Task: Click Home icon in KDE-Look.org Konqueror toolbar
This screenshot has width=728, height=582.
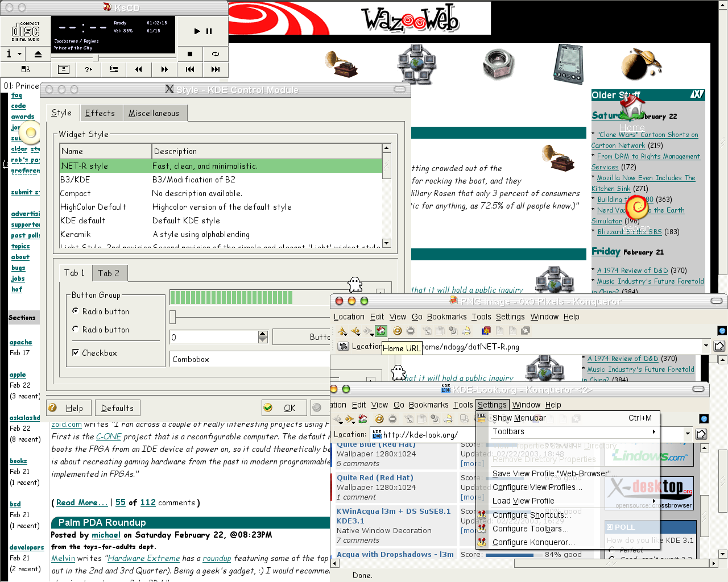Action: pyautogui.click(x=363, y=419)
